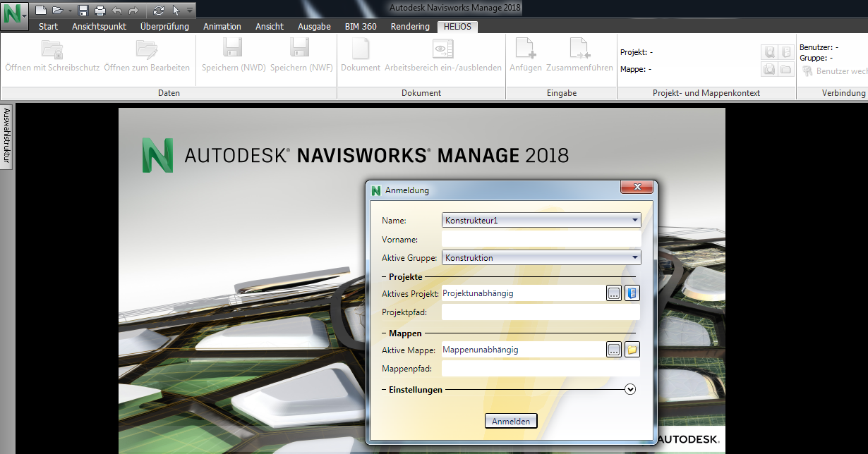Switch to the Ansichtspunkt ribbon tab

[x=100, y=27]
